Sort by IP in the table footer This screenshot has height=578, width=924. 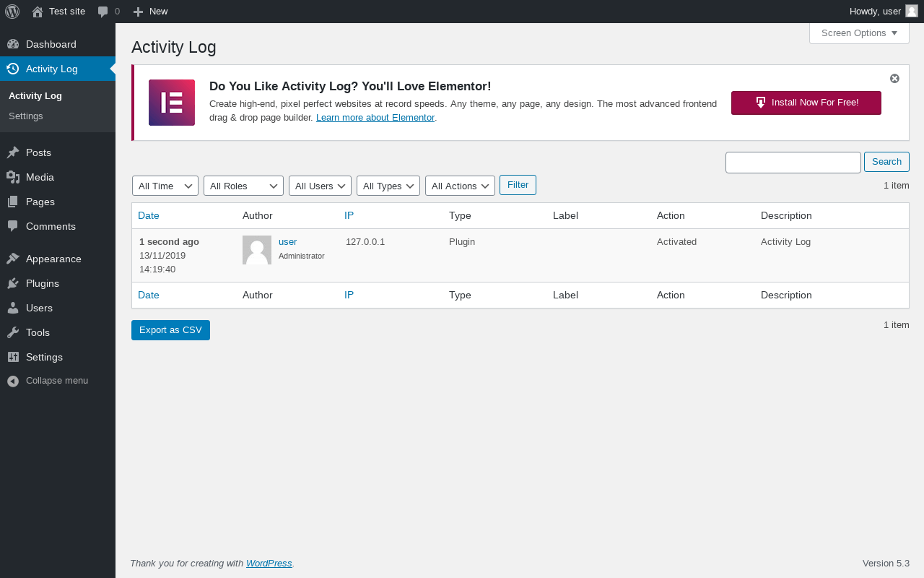click(349, 295)
